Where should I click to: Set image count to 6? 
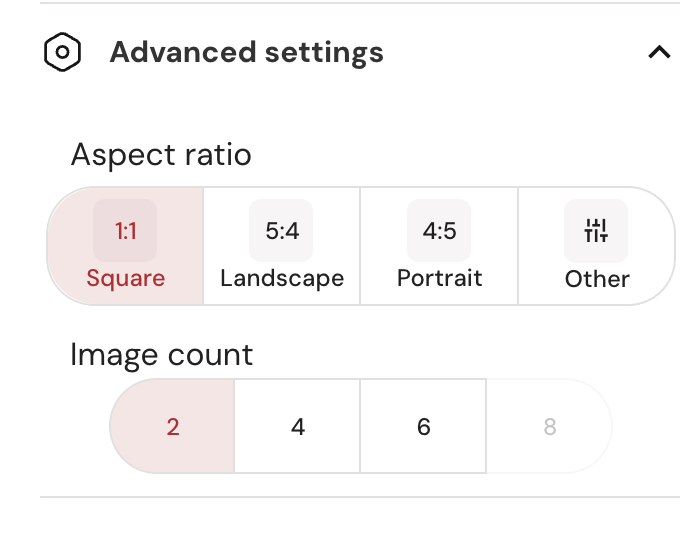pyautogui.click(x=423, y=426)
